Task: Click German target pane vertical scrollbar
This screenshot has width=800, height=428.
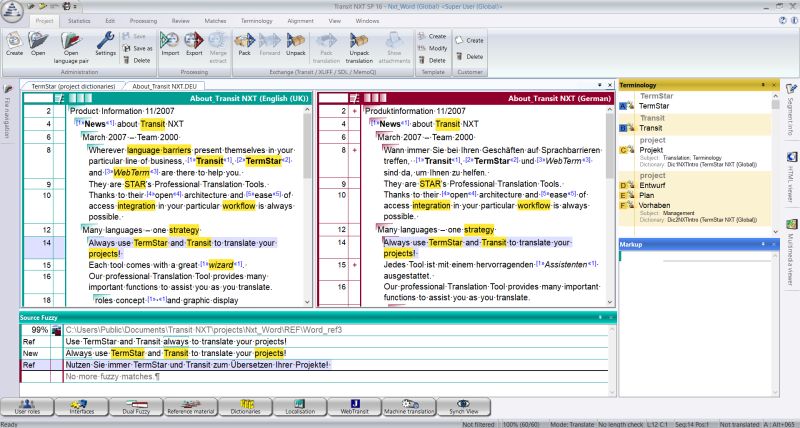Action: 610,207
